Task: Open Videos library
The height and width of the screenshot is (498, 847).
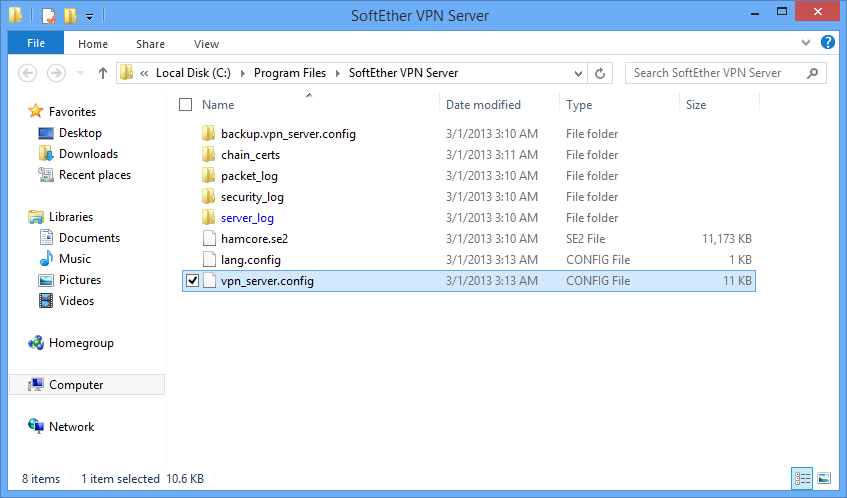Action: [x=76, y=301]
